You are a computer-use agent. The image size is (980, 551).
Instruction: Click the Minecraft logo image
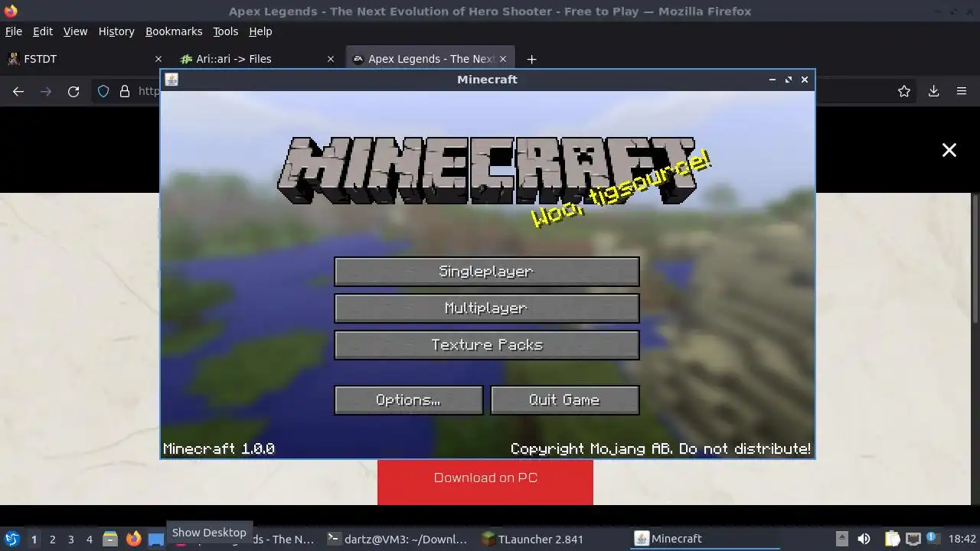click(487, 170)
